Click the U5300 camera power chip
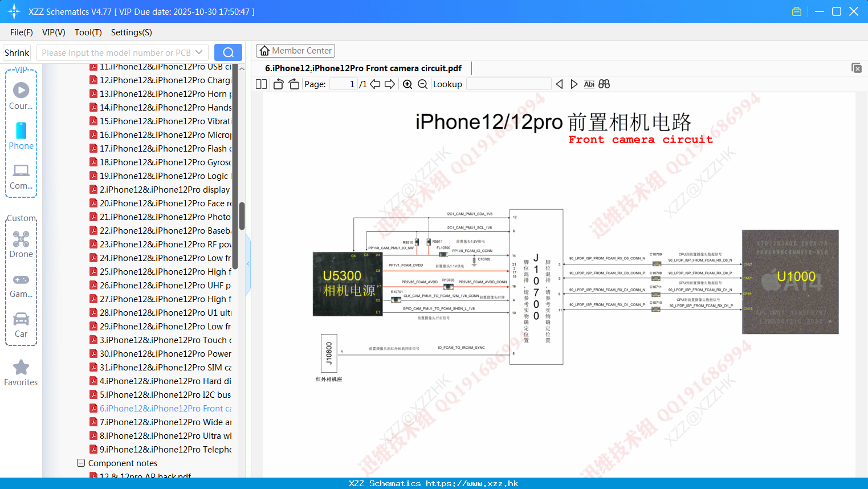The width and height of the screenshot is (868, 489). click(348, 284)
